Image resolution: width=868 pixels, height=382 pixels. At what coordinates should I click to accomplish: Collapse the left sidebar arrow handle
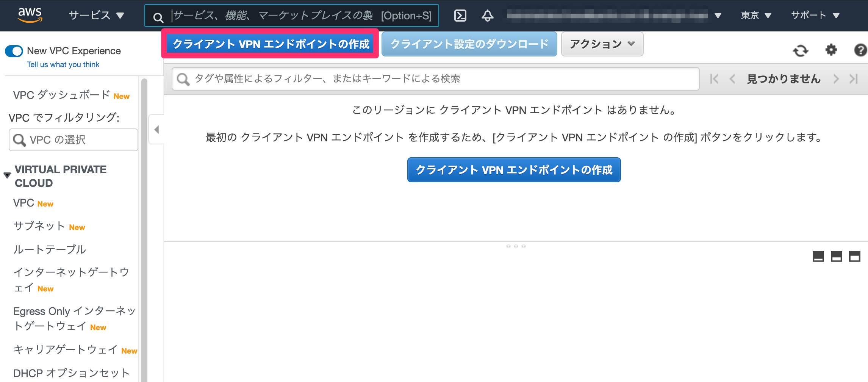(156, 130)
